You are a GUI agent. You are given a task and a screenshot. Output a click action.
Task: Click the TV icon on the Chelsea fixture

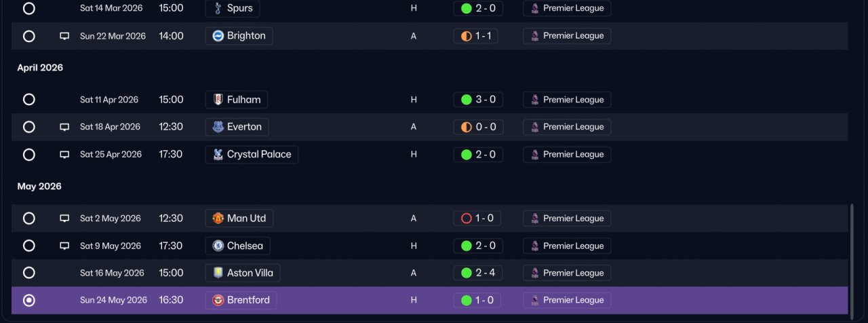coord(64,246)
